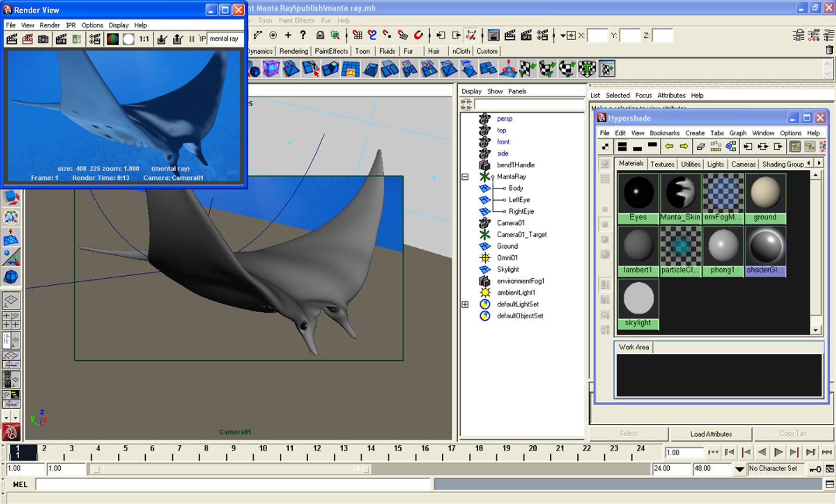Viewport: 836px width, 504px height.
Task: Click the lock selection icon in status line
Action: click(x=320, y=35)
